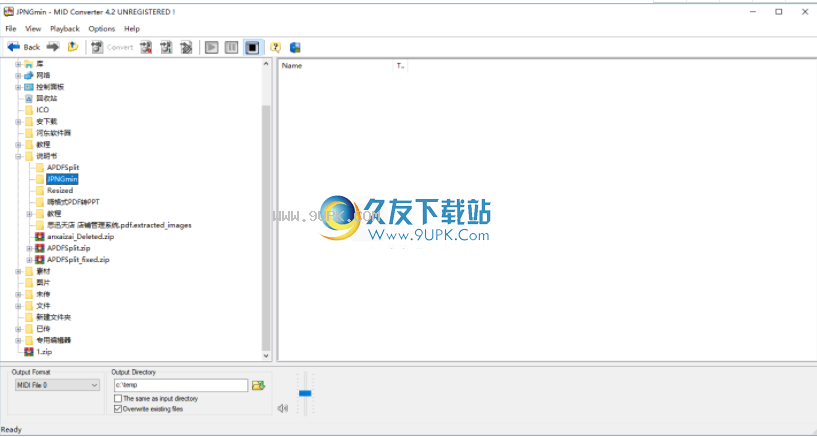817x437 pixels.
Task: Open the Output Format dropdown
Action: point(57,385)
